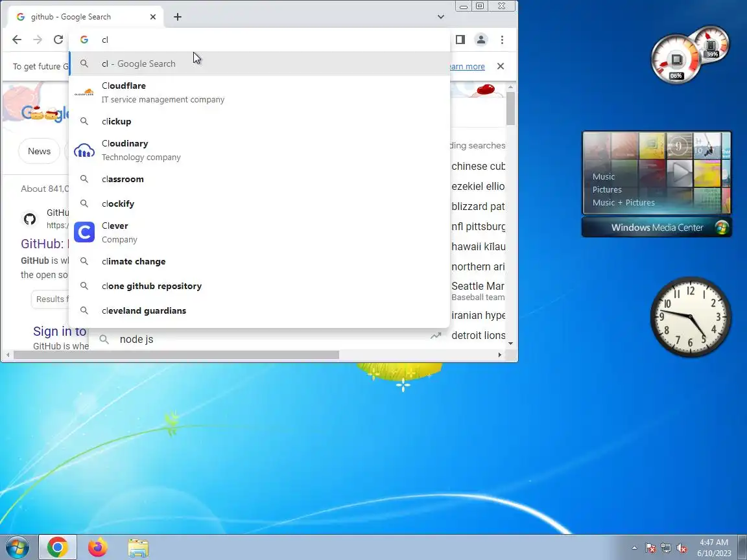Image resolution: width=747 pixels, height=560 pixels.
Task: Click trending search 'chinese cub'
Action: 479,166
